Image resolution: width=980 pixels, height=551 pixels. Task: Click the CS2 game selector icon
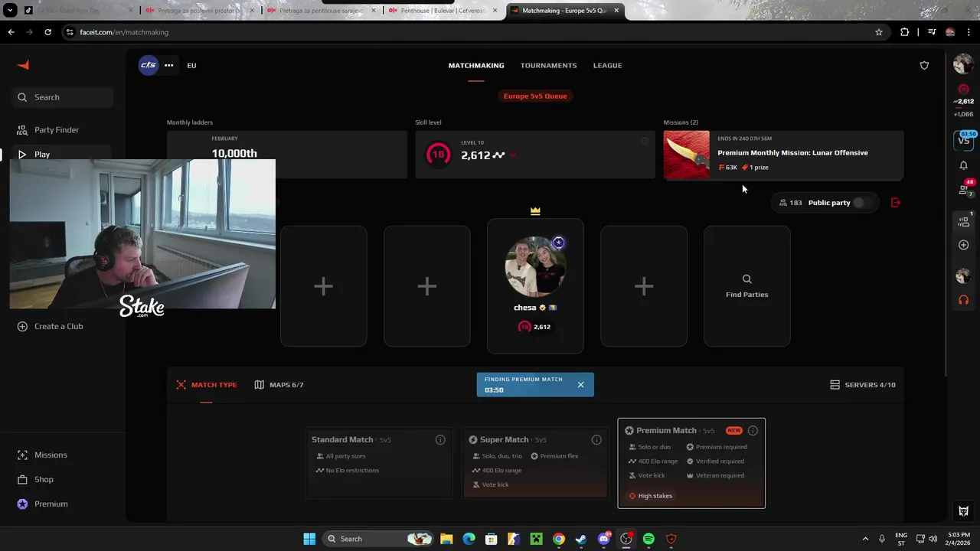pos(149,65)
